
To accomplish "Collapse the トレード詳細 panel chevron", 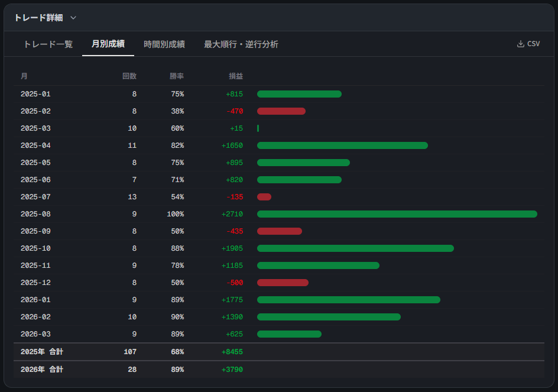I will (73, 18).
